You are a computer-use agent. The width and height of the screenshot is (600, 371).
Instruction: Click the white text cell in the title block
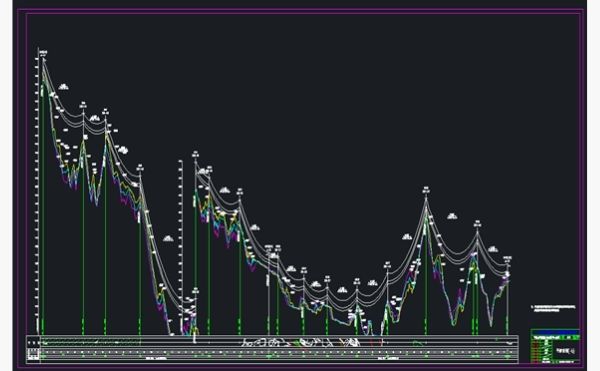coord(565,350)
